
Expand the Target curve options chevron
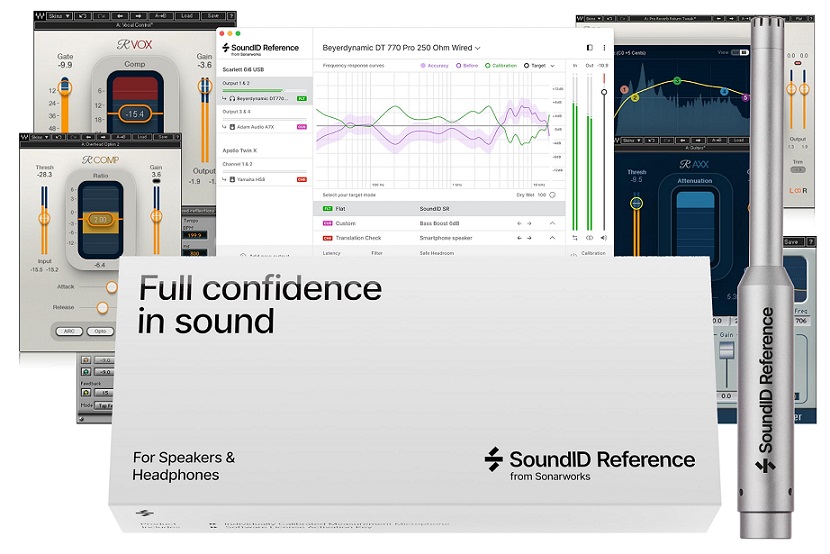tap(553, 66)
